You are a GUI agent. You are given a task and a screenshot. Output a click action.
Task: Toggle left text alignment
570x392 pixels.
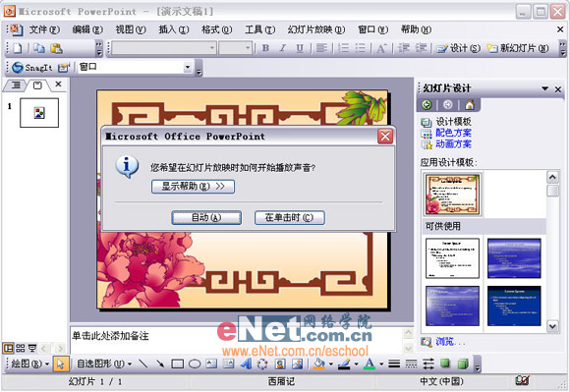click(x=321, y=48)
